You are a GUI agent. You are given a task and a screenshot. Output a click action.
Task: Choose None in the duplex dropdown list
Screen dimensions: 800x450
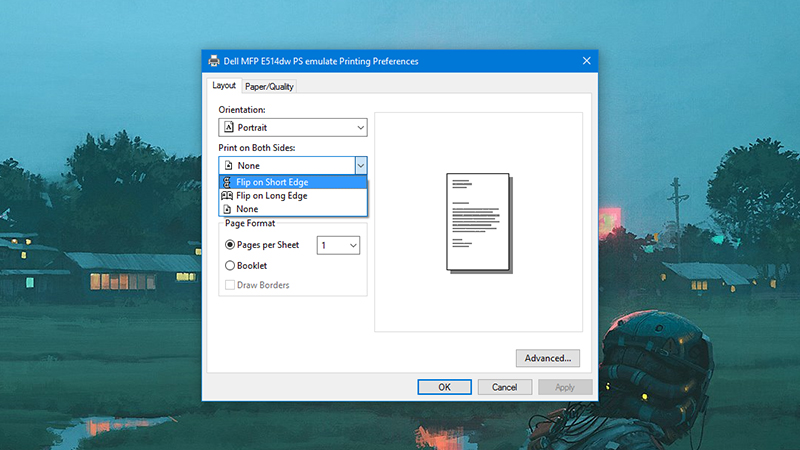[293, 209]
